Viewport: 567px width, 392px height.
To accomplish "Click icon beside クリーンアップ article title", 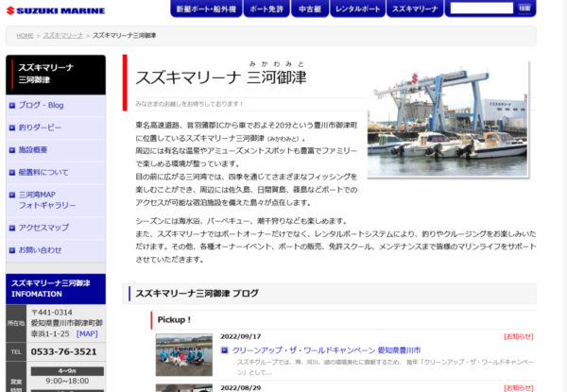I will pyautogui.click(x=225, y=350).
